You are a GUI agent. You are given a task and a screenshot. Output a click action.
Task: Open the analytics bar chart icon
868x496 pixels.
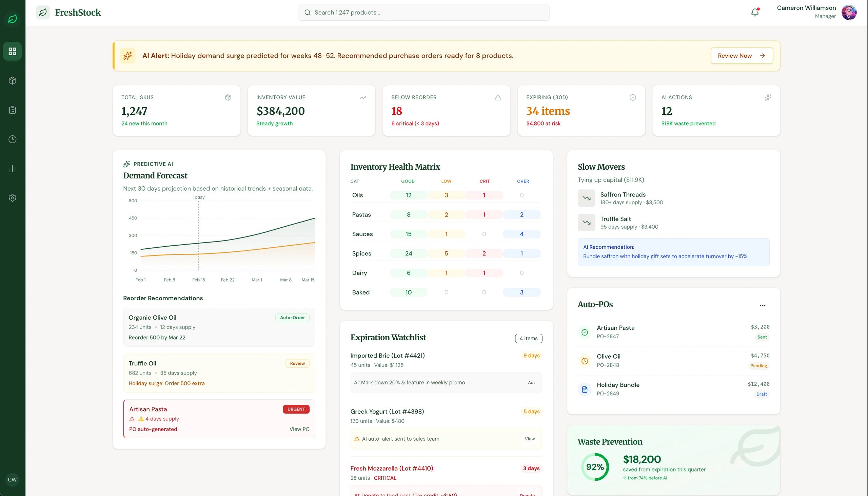point(13,168)
